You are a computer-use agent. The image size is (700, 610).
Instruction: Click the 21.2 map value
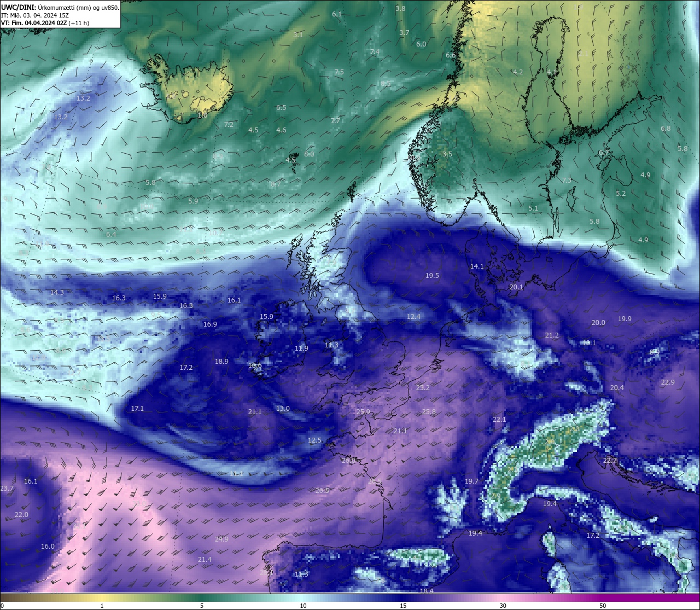[x=552, y=335]
